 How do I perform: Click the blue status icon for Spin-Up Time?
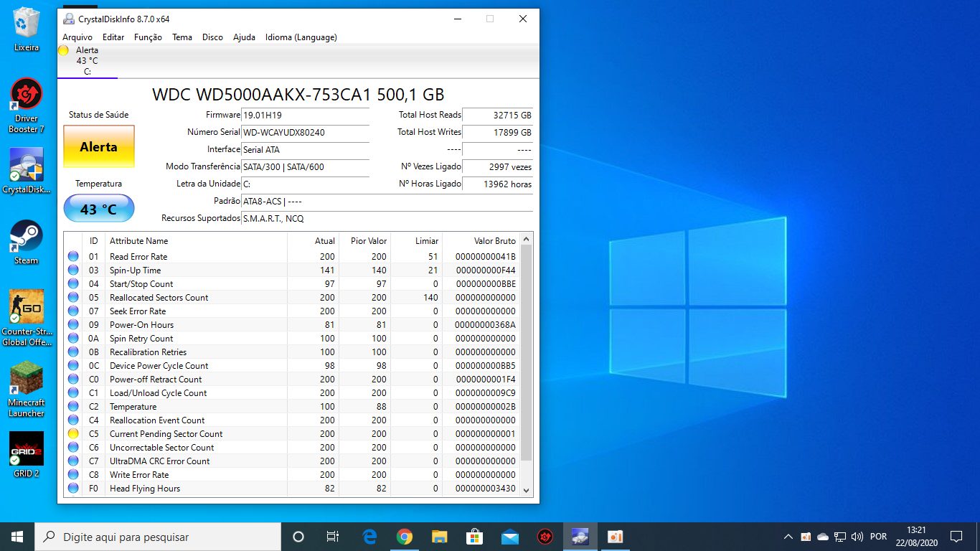(x=73, y=270)
